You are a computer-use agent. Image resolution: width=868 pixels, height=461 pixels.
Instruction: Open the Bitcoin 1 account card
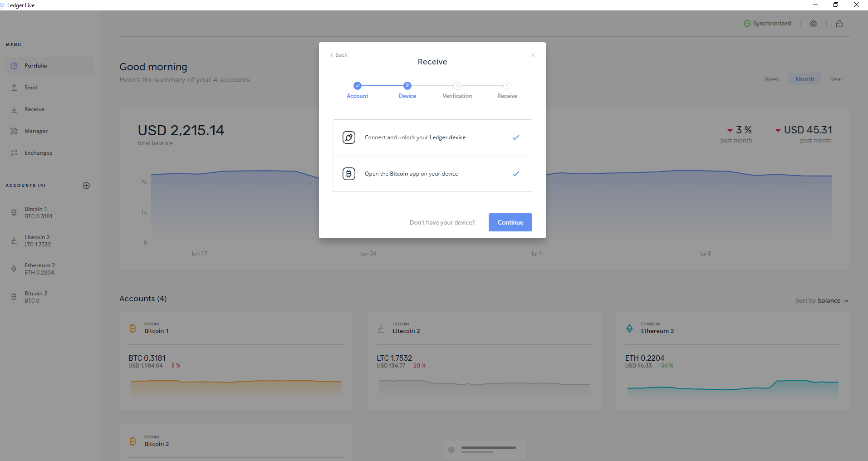(236, 361)
